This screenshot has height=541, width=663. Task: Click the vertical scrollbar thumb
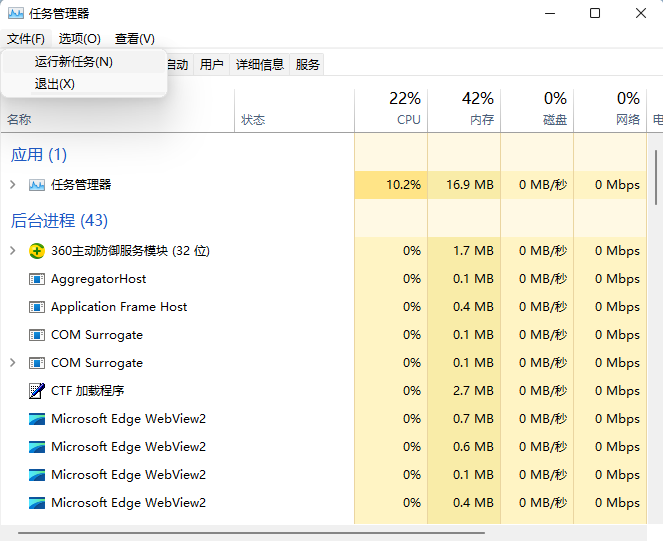[x=656, y=178]
